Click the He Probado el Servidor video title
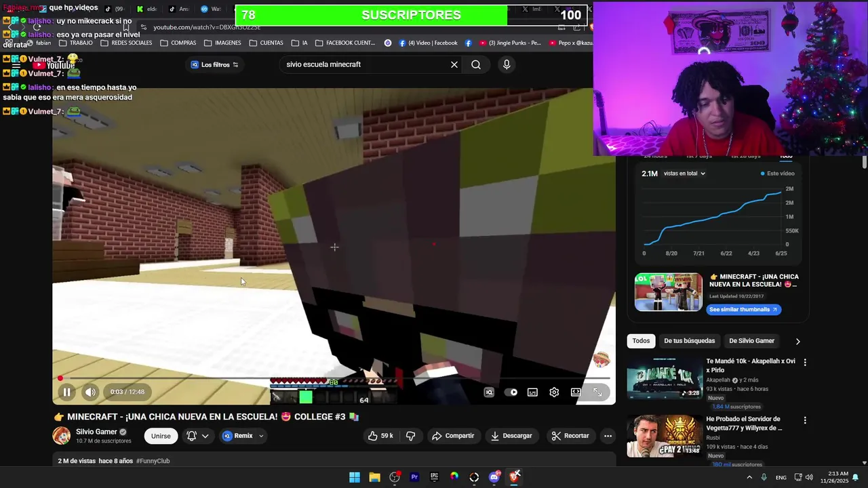868x488 pixels. coord(745,424)
